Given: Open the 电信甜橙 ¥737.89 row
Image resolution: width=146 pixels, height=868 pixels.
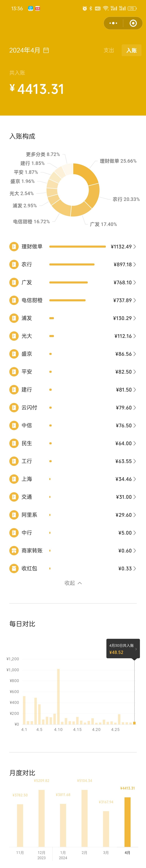Looking at the screenshot, I should pyautogui.click(x=73, y=300).
